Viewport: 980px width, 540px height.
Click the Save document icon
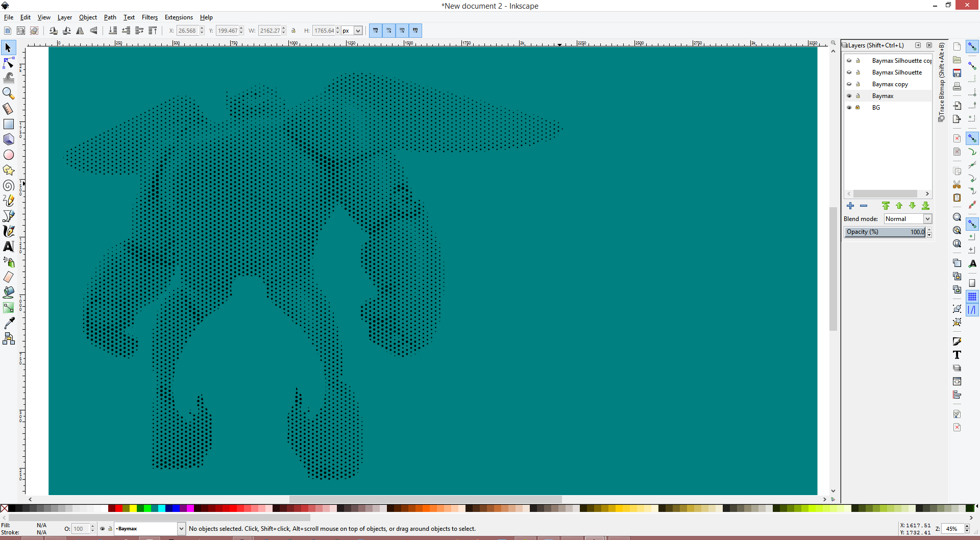[957, 73]
